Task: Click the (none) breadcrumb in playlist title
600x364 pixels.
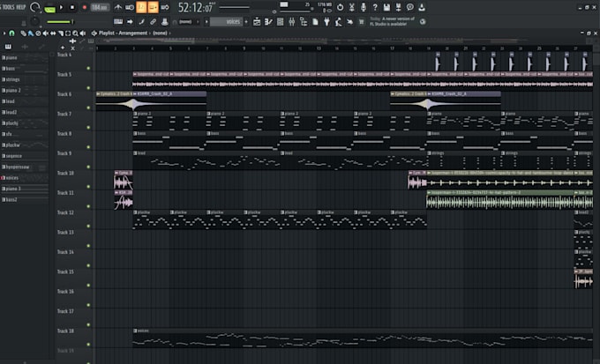Action: (x=160, y=33)
